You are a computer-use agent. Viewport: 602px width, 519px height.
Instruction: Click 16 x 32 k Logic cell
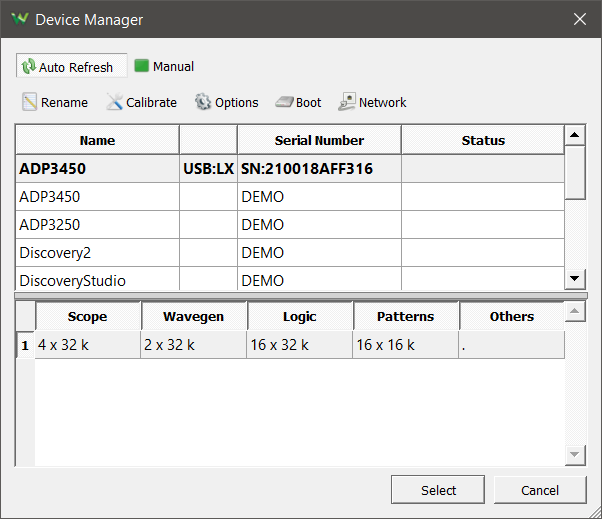point(300,345)
